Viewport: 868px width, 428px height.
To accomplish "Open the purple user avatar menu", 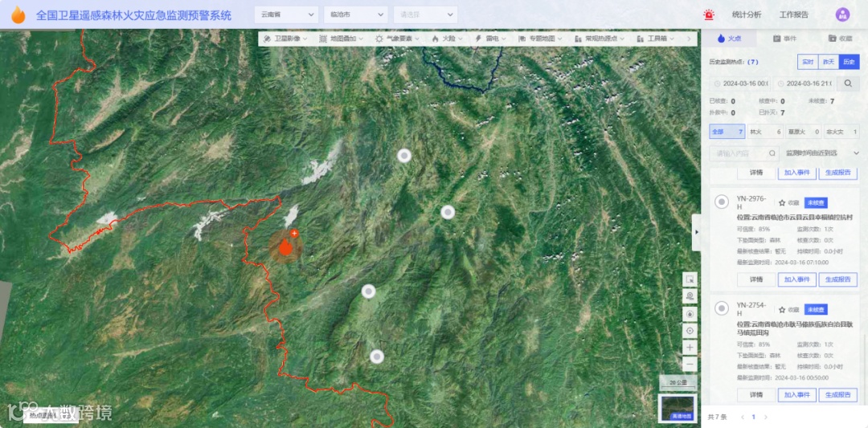I will pos(842,15).
